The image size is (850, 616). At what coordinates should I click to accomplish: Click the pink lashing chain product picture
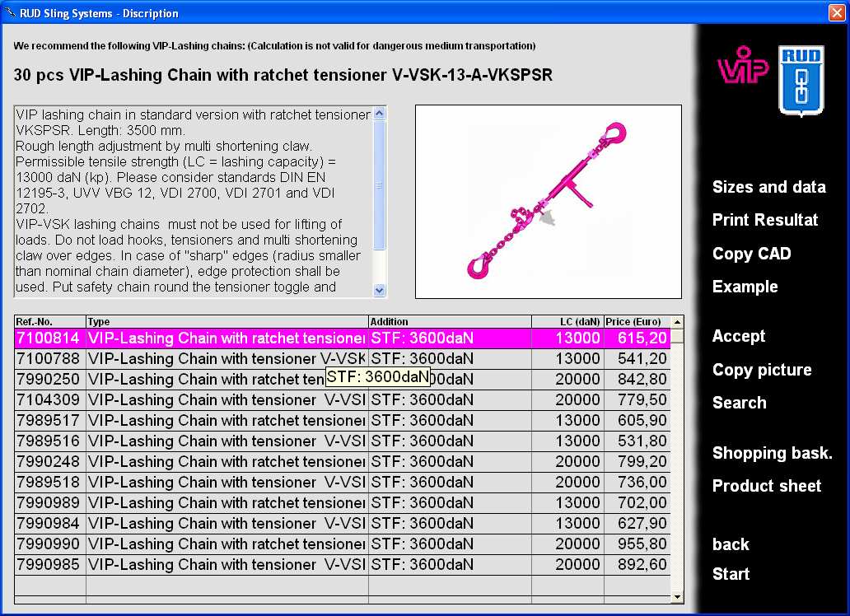click(x=548, y=201)
